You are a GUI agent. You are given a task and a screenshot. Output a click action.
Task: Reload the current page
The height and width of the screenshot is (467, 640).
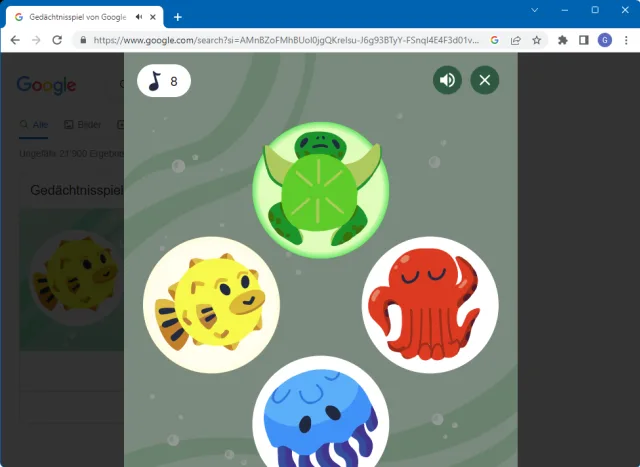(x=57, y=40)
